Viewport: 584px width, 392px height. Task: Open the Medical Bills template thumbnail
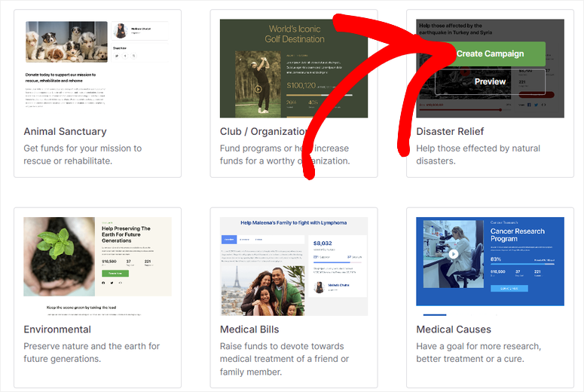tap(293, 266)
